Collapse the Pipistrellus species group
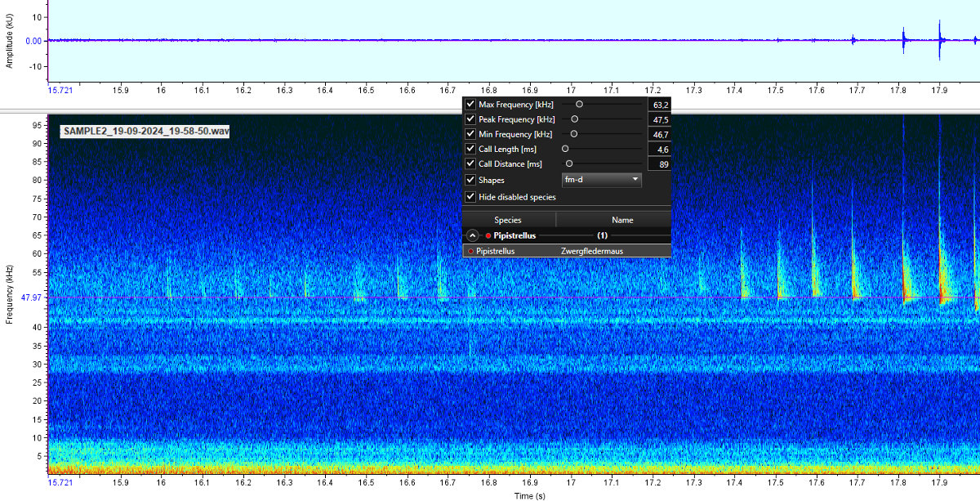Image resolution: width=980 pixels, height=501 pixels. point(472,235)
